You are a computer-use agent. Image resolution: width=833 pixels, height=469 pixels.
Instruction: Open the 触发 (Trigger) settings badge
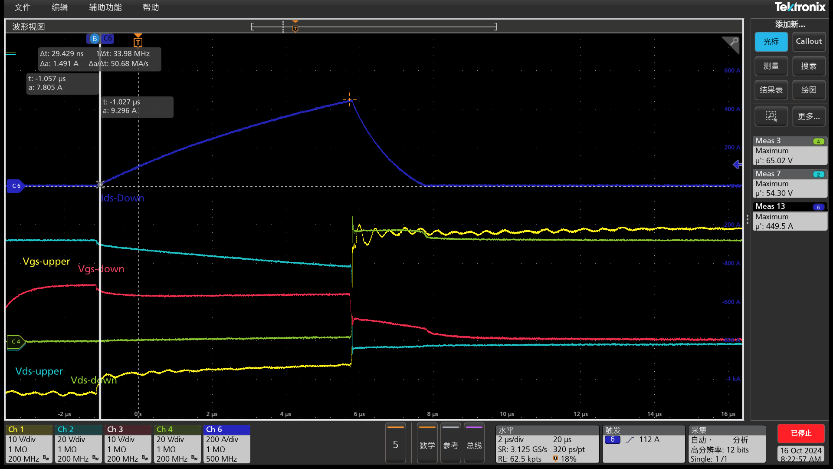pyautogui.click(x=644, y=444)
